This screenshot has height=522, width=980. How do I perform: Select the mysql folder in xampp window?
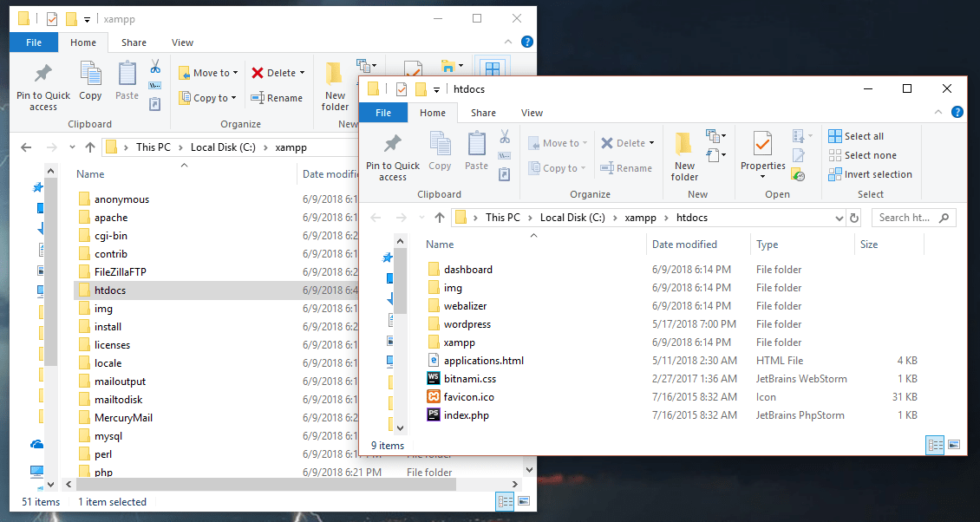(x=108, y=436)
